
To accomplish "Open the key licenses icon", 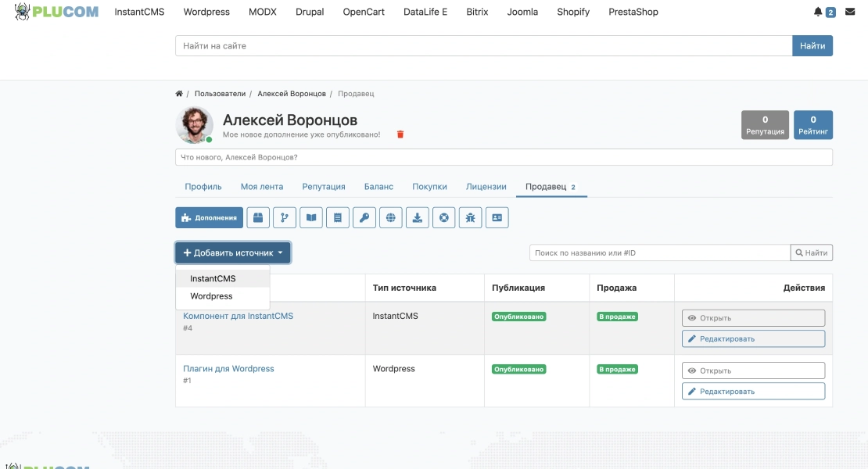I will (364, 218).
